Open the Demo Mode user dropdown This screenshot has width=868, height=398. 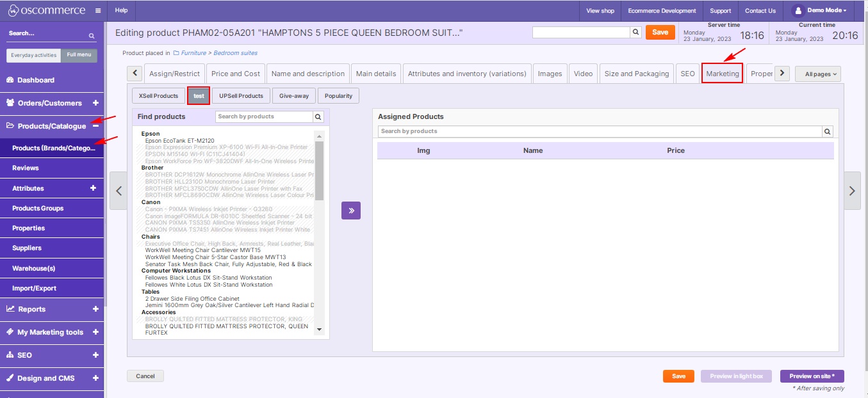click(819, 11)
